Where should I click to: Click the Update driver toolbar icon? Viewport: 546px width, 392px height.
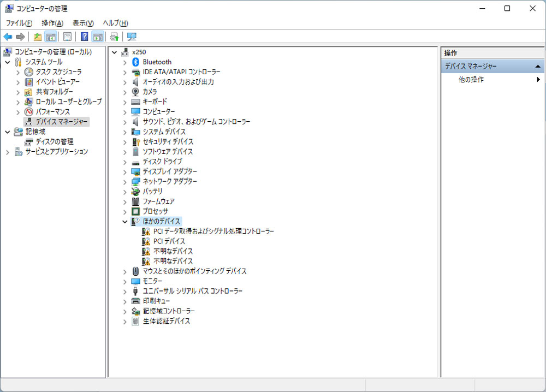click(x=115, y=37)
